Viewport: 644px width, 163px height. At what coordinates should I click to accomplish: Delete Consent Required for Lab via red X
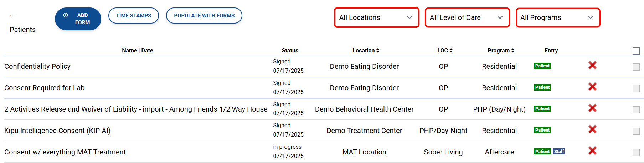[592, 87]
